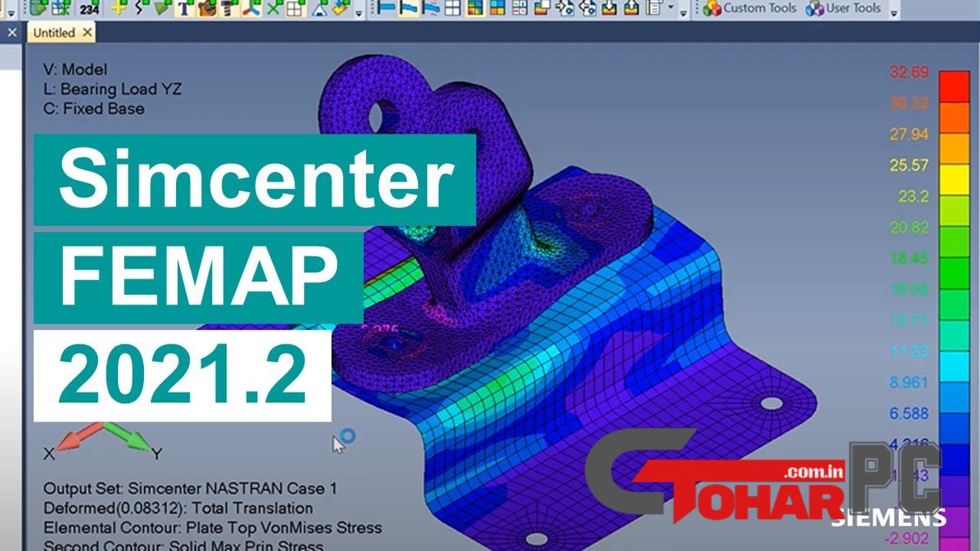The image size is (980, 551).
Task: Click the bolt hole near legend on plate
Action: point(770,403)
